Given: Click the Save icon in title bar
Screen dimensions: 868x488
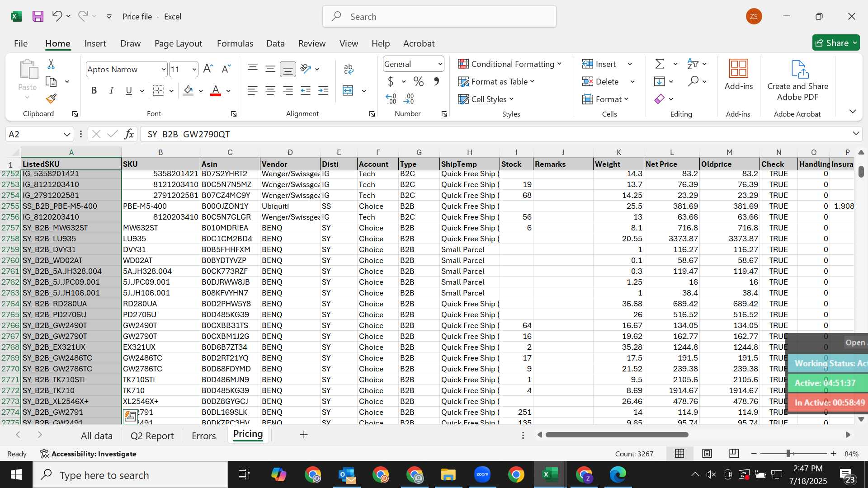Looking at the screenshot, I should (38, 16).
